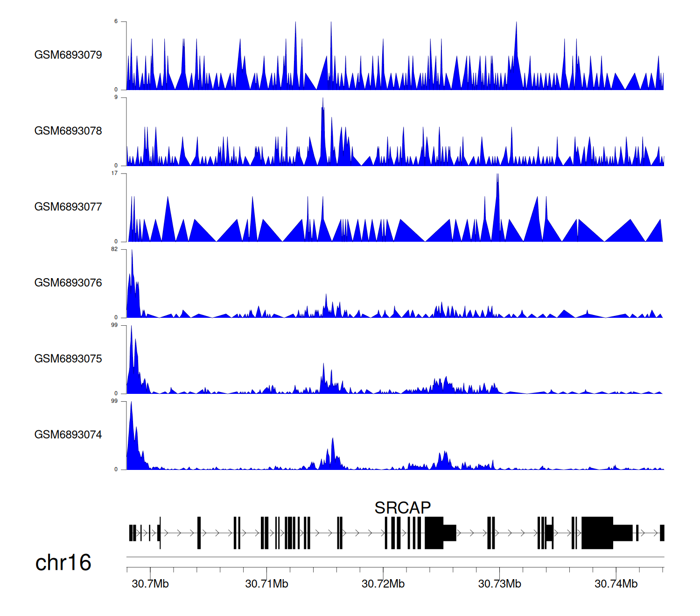Image resolution: width=700 pixels, height=616 pixels.
Task: Click the 30.72Mb axis label
Action: pyautogui.click(x=383, y=584)
